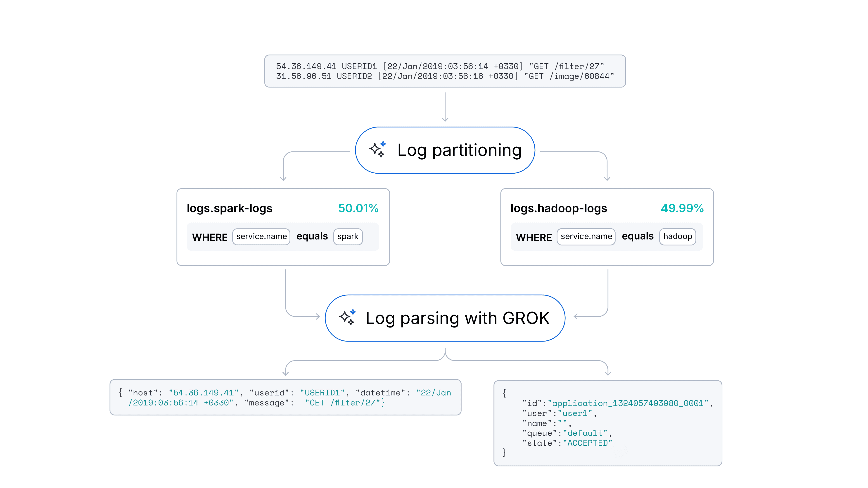Open the equals operator dropdown for hadoop-logs

pyautogui.click(x=638, y=236)
